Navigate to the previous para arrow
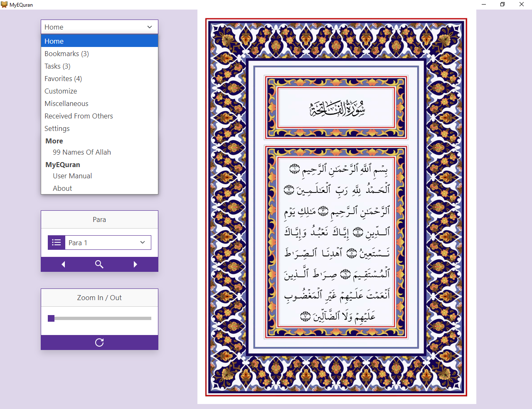This screenshot has height=409, width=532. (x=63, y=264)
